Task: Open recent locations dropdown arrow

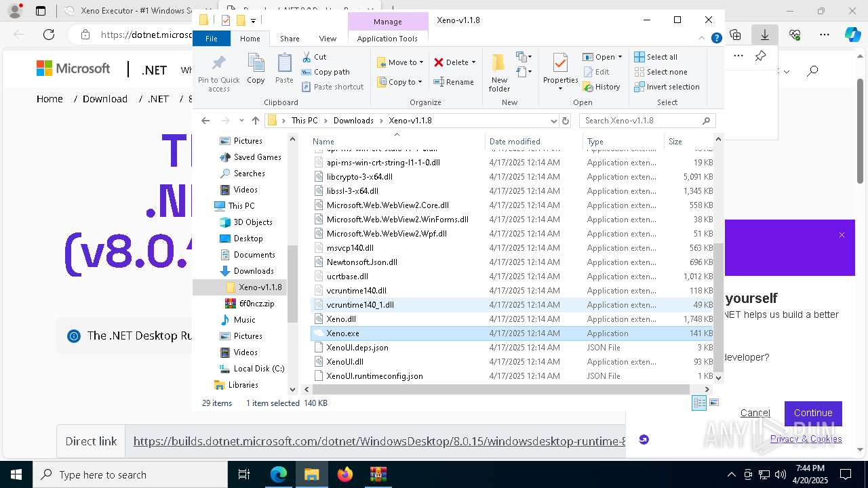Action: click(x=241, y=121)
